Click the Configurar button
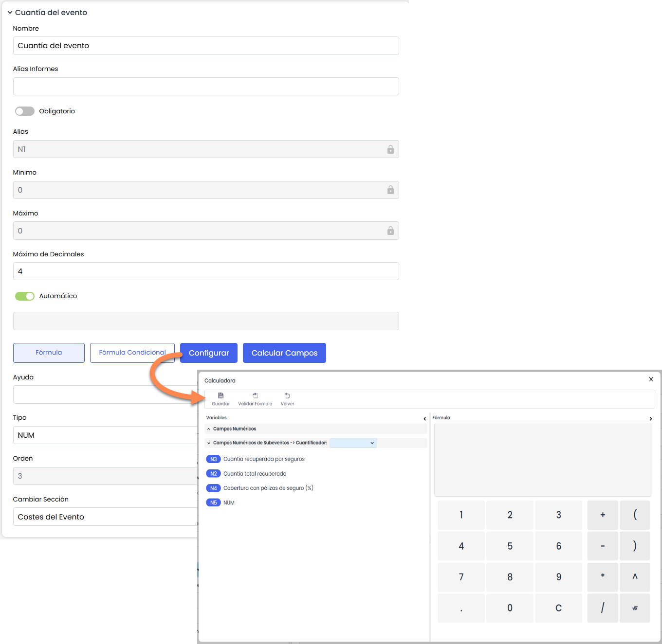This screenshot has height=644, width=662. click(x=209, y=353)
